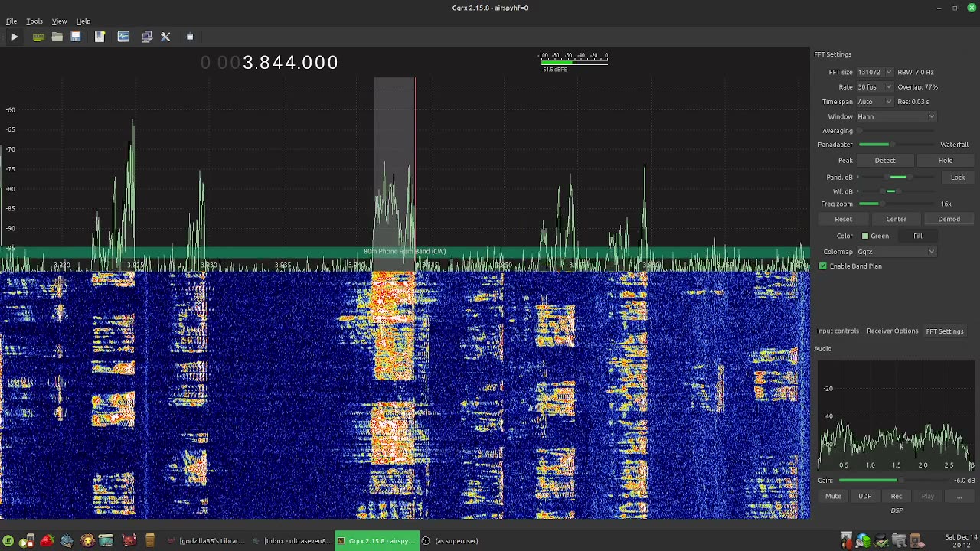The width and height of the screenshot is (980, 551).
Task: Toggle the UDP streaming button
Action: tap(864, 497)
